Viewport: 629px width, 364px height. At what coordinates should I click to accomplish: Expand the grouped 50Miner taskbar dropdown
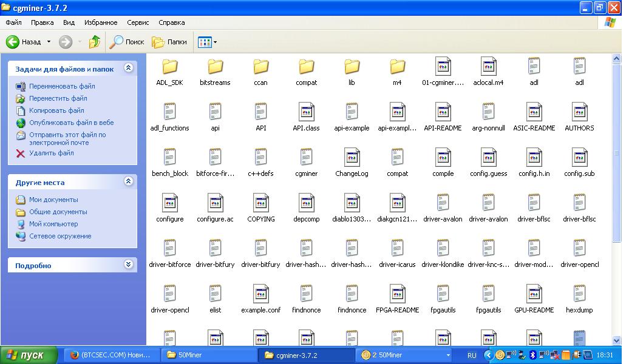click(448, 355)
